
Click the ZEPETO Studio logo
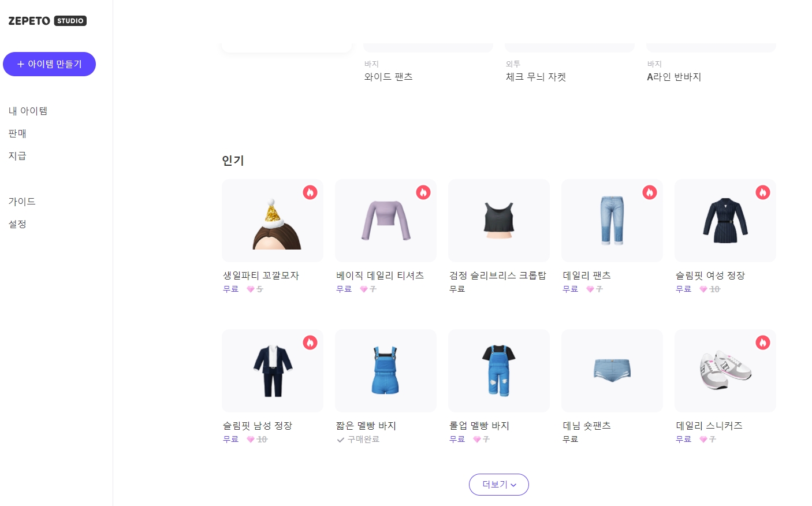tap(47, 21)
